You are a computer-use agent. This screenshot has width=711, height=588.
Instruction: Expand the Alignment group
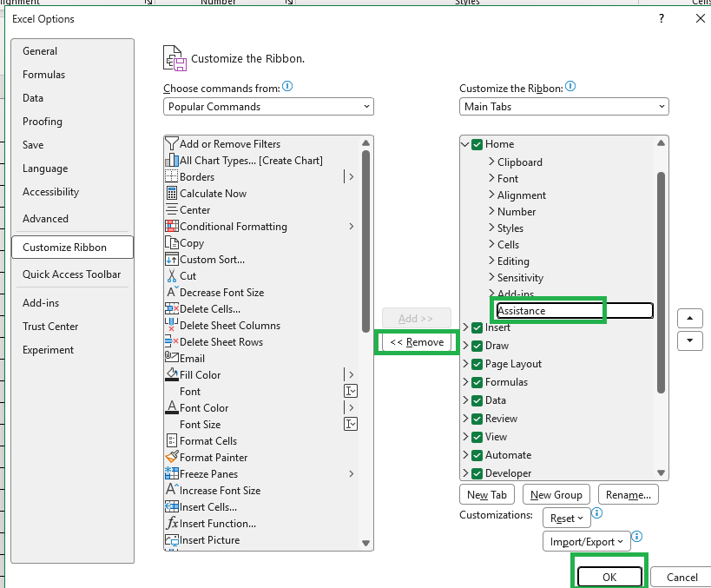point(491,195)
